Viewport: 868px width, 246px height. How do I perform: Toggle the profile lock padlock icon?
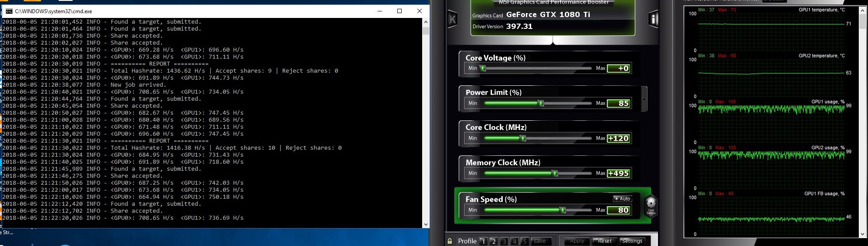[450, 241]
